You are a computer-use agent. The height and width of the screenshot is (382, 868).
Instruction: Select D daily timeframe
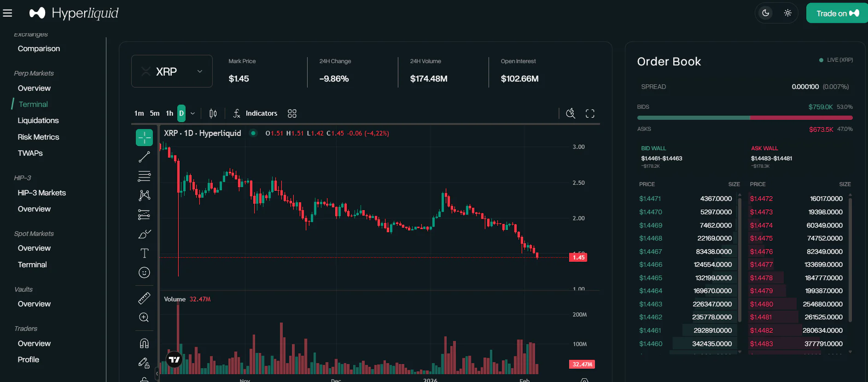point(181,113)
